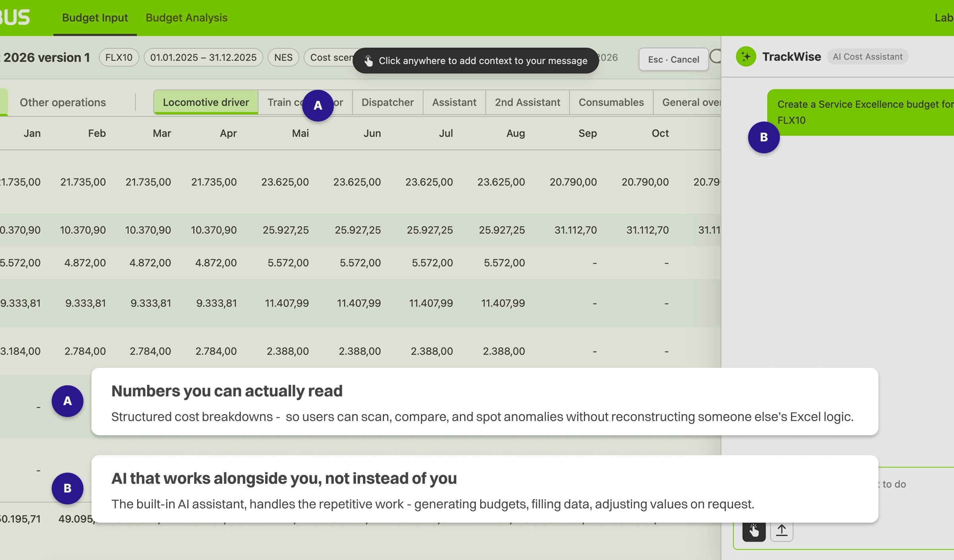Select the Other operations section
The width and height of the screenshot is (954, 560).
[x=63, y=102]
